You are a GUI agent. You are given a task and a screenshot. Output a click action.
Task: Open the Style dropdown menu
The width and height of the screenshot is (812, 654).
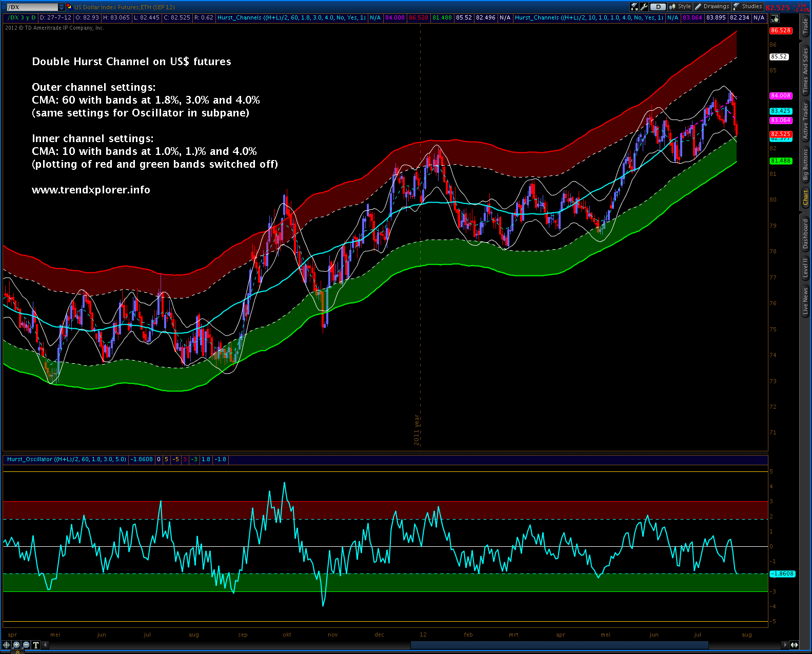point(680,7)
